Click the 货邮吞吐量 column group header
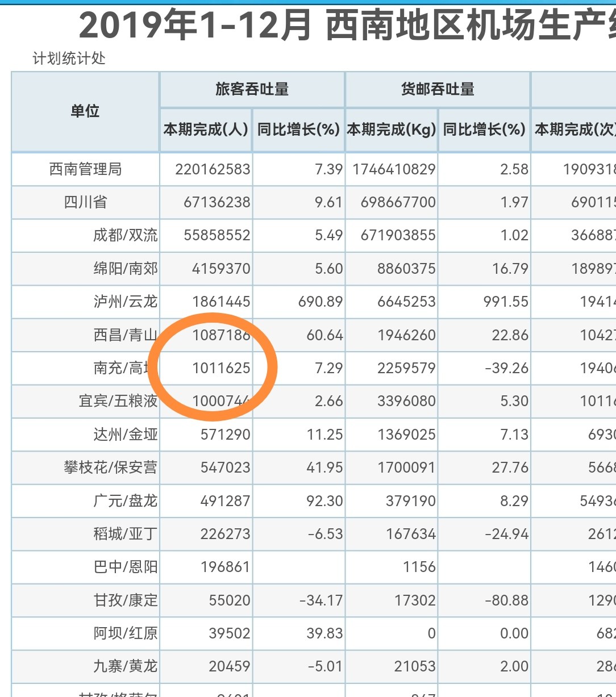This screenshot has height=697, width=616. coord(438,89)
